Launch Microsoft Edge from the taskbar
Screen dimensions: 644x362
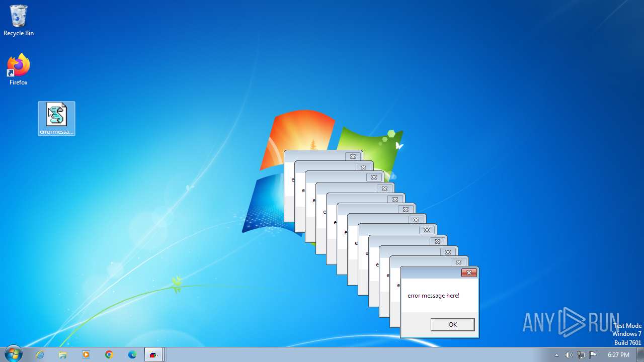click(x=132, y=355)
